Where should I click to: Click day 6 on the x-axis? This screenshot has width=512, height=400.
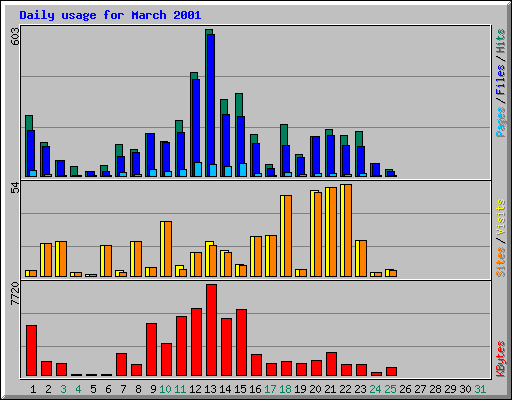pos(108,389)
